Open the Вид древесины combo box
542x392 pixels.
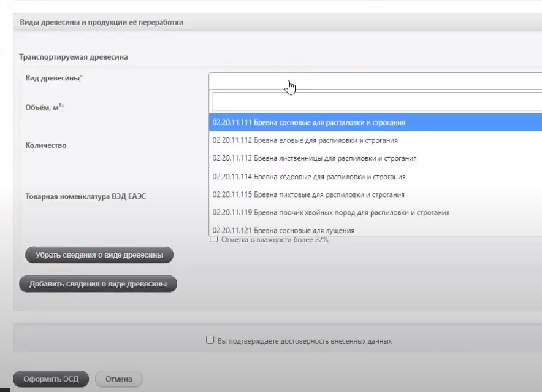(x=375, y=81)
